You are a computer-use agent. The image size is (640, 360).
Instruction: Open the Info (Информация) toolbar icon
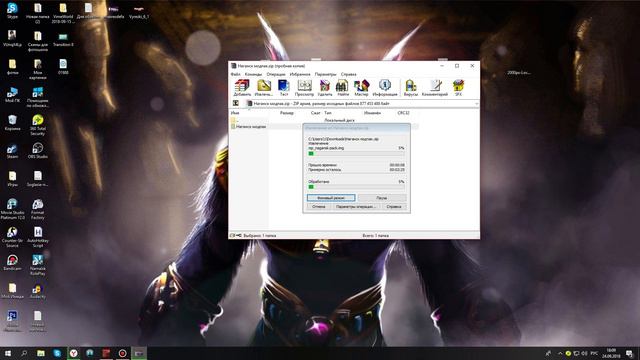(x=384, y=87)
